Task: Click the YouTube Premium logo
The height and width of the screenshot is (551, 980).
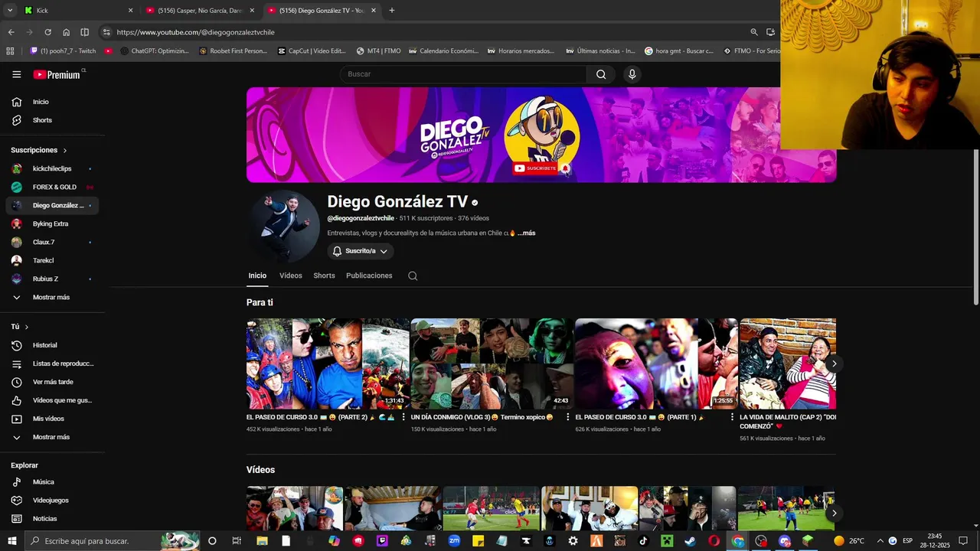Action: (x=57, y=74)
